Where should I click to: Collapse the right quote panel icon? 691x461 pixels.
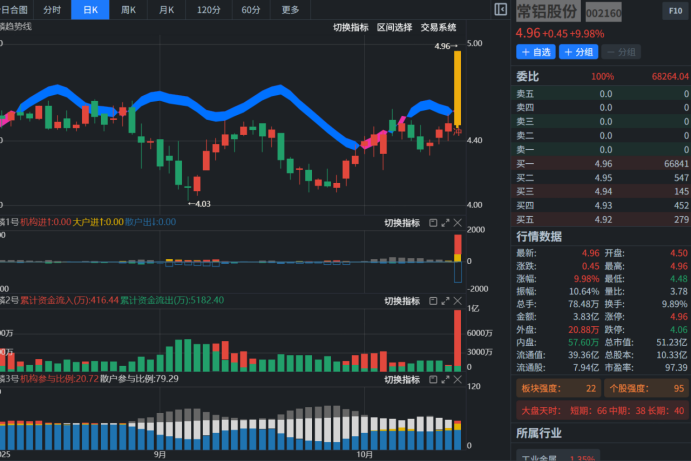coord(501,10)
